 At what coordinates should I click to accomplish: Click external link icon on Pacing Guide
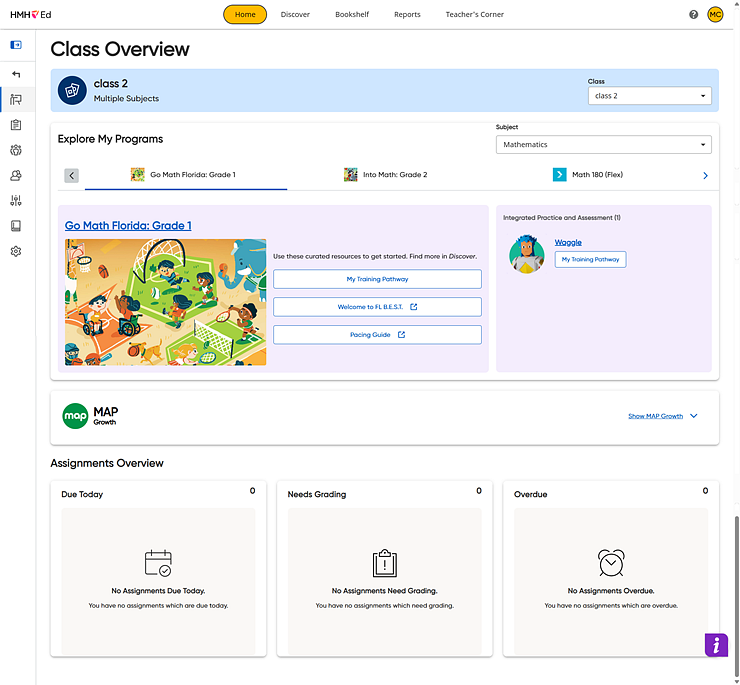pyautogui.click(x=401, y=335)
